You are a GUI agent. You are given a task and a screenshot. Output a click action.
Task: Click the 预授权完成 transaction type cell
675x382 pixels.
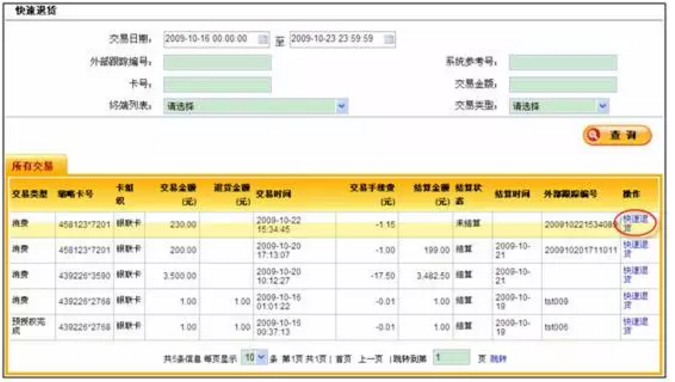point(28,326)
